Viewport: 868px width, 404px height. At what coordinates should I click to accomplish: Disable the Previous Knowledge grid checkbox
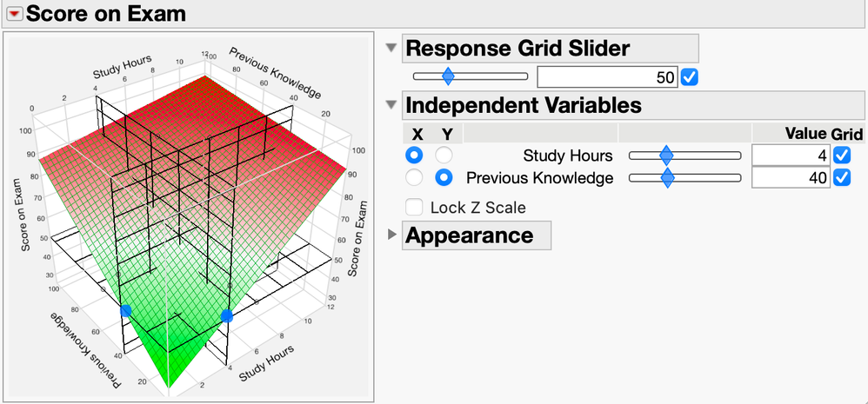841,178
